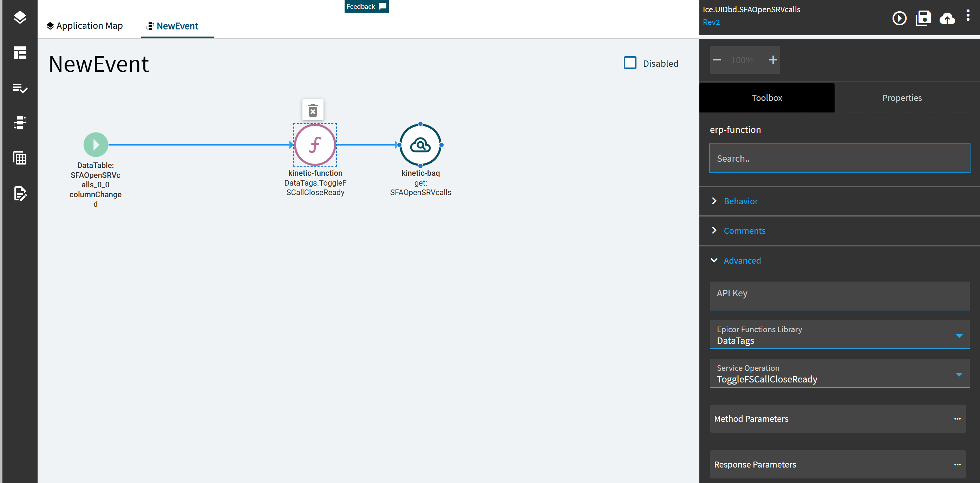Expand the Behavior section

point(740,201)
